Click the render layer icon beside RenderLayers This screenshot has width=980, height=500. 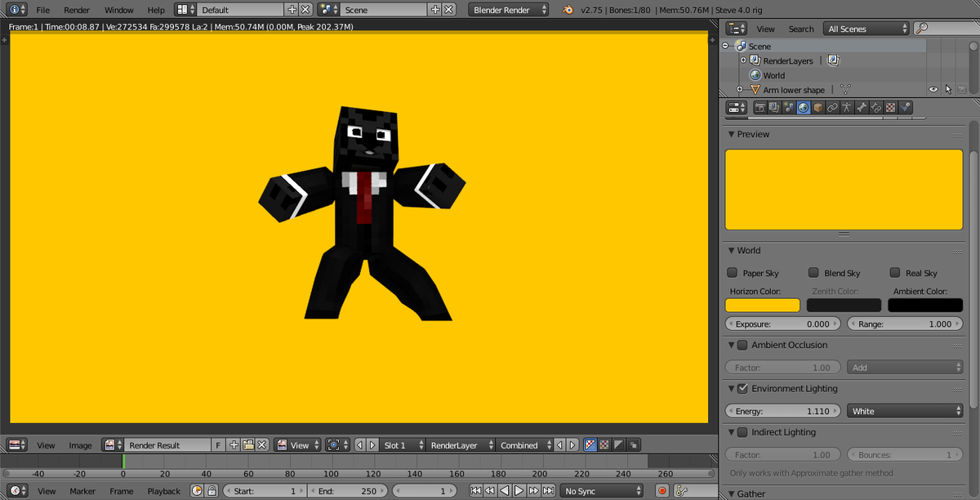tap(834, 60)
